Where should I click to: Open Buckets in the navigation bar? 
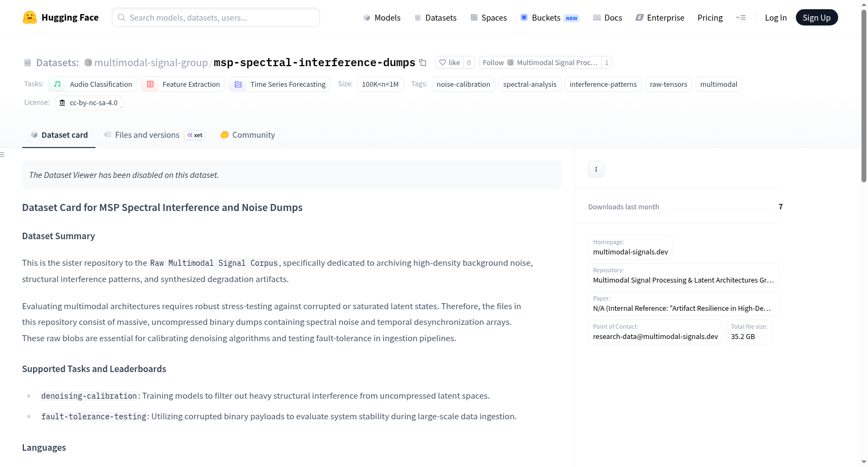[x=550, y=17]
